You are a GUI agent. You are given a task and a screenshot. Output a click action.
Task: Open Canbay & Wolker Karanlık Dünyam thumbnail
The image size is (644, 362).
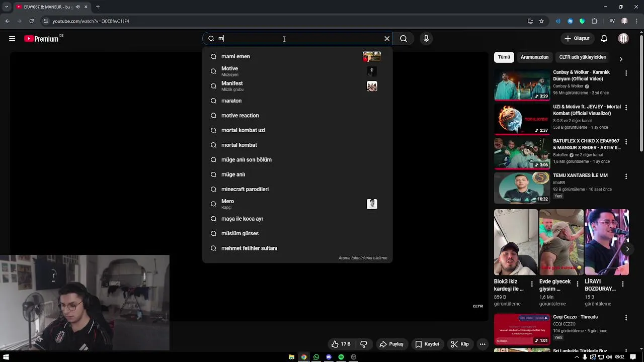tap(522, 85)
